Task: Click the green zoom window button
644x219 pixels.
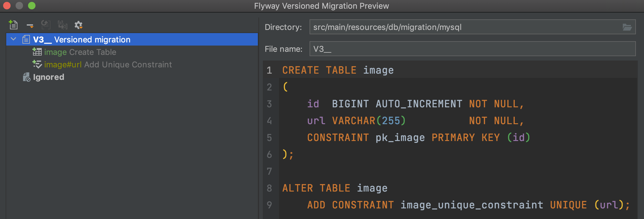Action: click(32, 6)
